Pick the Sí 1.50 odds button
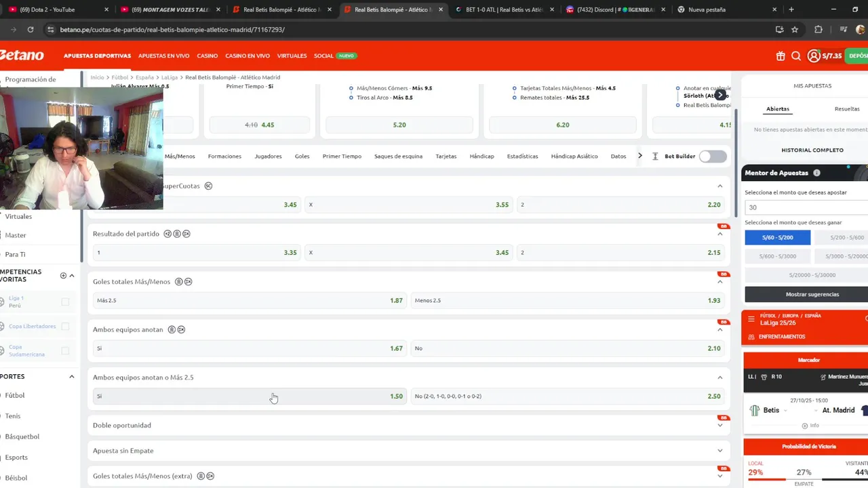This screenshot has width=868, height=488. point(250,396)
